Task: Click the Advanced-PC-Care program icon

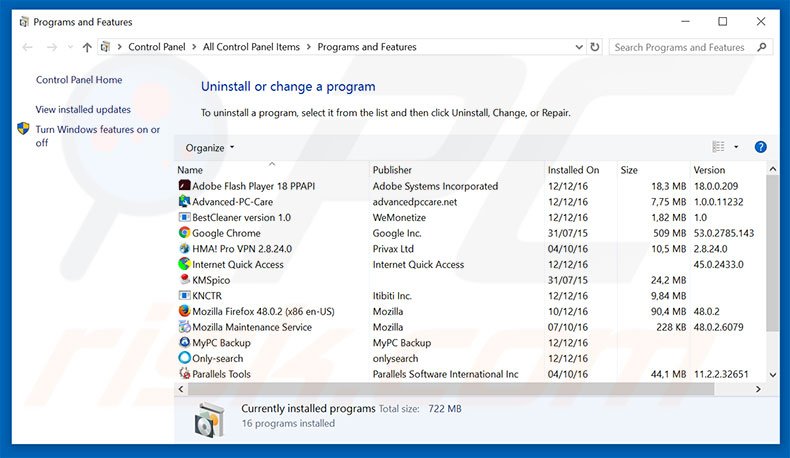Action: [x=184, y=201]
